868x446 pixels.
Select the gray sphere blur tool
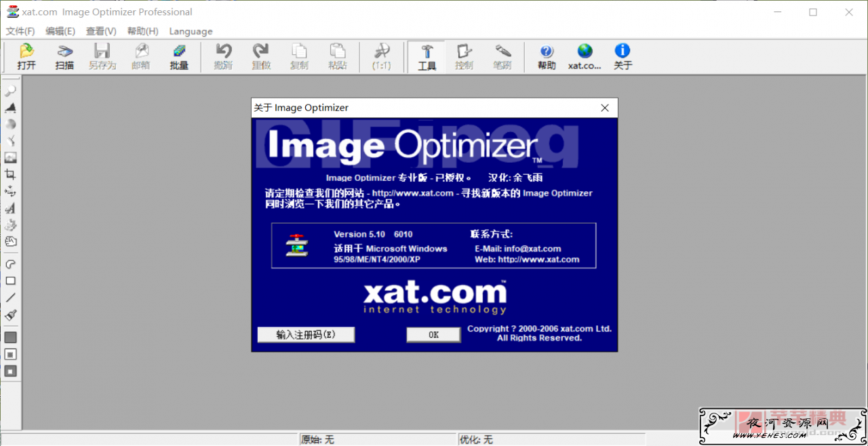click(11, 125)
